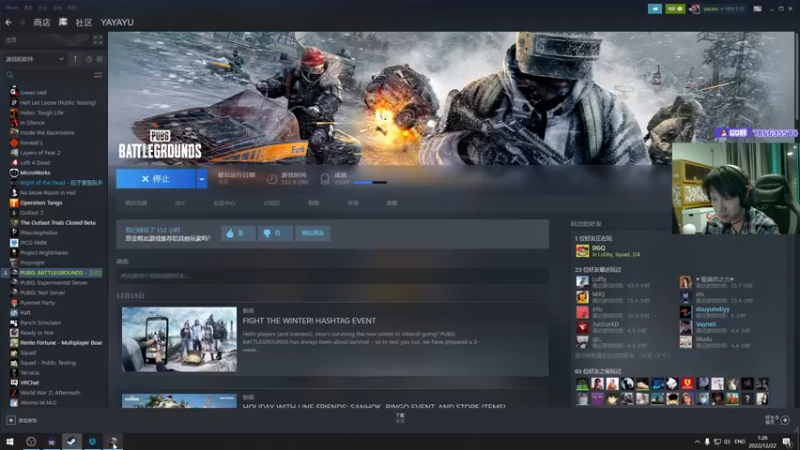Switch to Big Picture mode icon
800x450 pixels.
tap(758, 9)
